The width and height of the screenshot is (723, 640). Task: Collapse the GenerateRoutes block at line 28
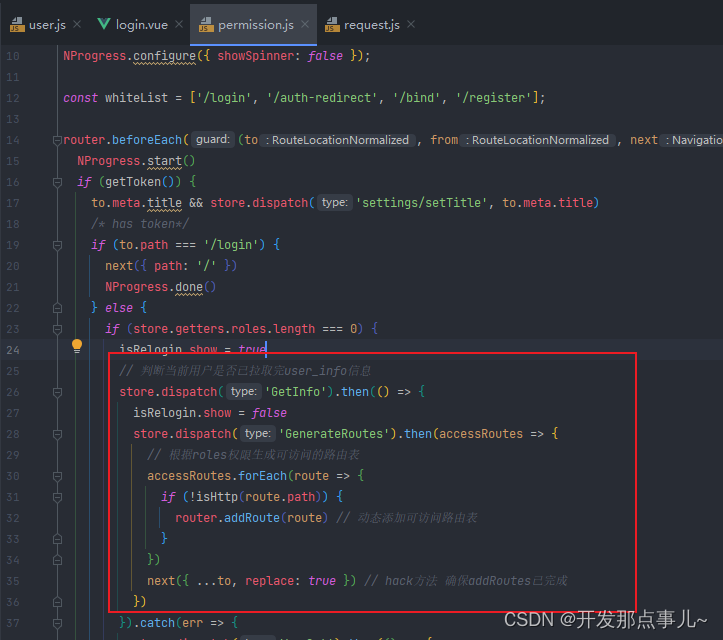58,434
